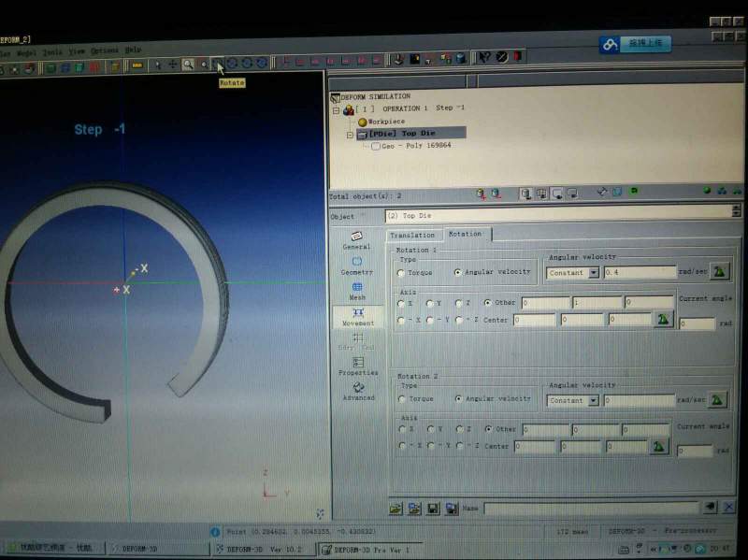The width and height of the screenshot is (748, 560).
Task: Click Rotation 2 angular velocity value field
Action: [x=639, y=400]
